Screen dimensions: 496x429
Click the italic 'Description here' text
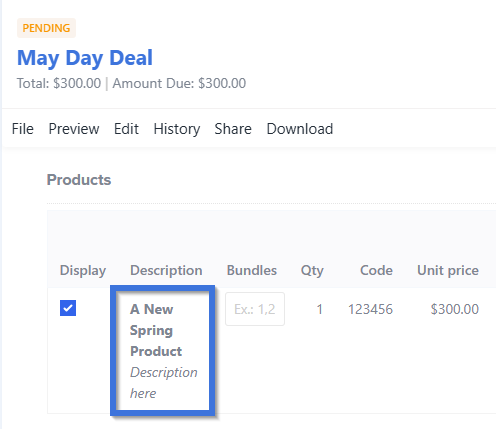[164, 383]
